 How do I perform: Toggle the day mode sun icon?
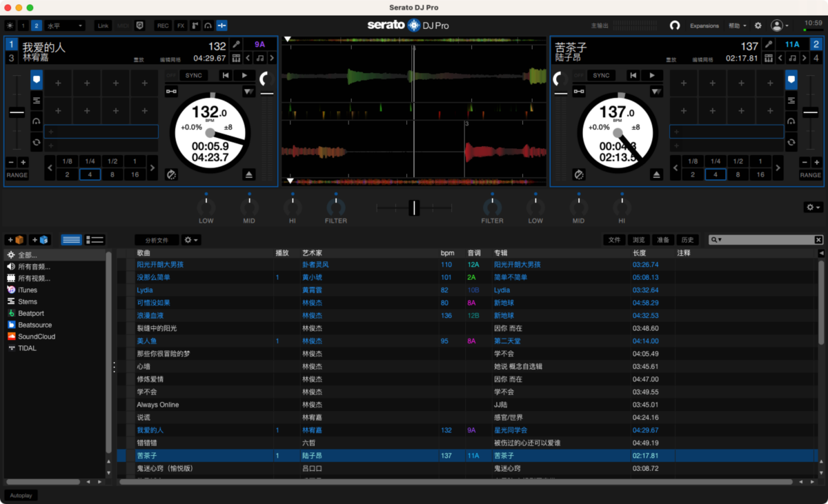pos(9,26)
